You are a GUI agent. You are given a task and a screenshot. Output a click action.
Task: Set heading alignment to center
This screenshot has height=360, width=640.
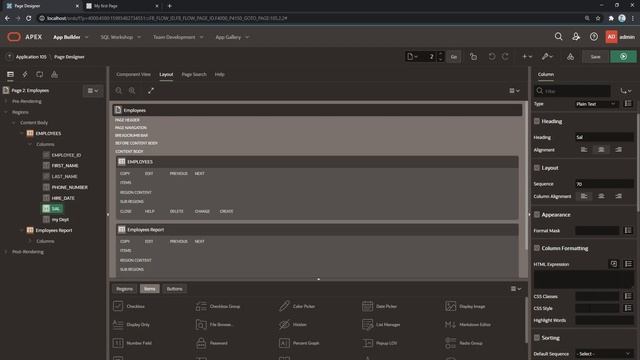tap(601, 150)
